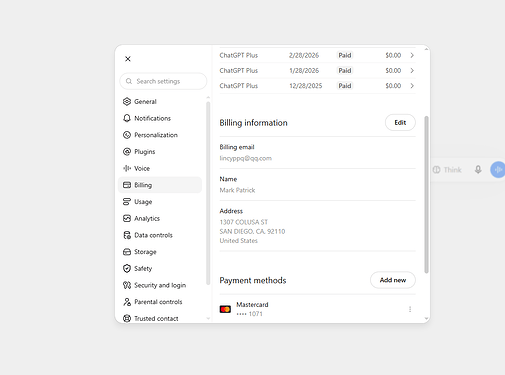505x375 pixels.
Task: Click ChatGPT Plus row dated 2/28/2026
Action: coord(317,55)
